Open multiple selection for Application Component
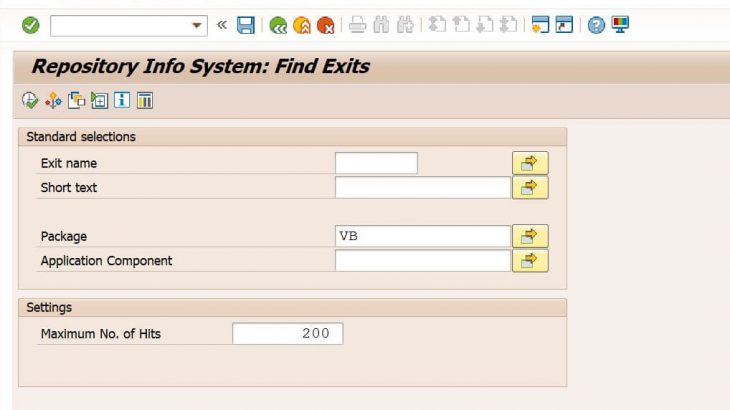Image resolution: width=730 pixels, height=410 pixels. pyautogui.click(x=530, y=261)
